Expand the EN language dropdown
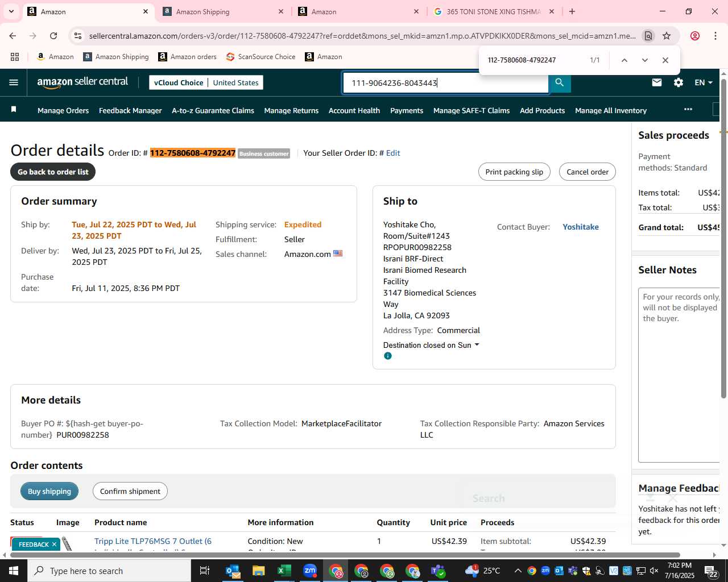The width and height of the screenshot is (728, 582). (704, 82)
